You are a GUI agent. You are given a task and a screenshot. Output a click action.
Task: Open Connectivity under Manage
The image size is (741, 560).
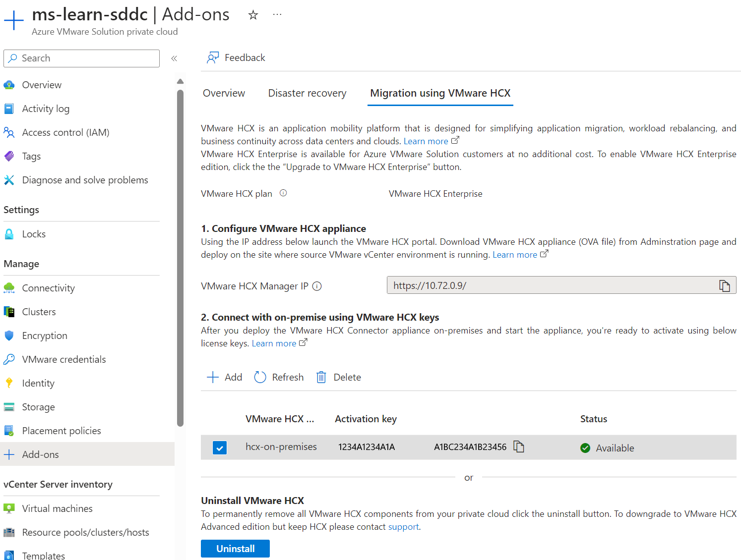click(x=48, y=287)
